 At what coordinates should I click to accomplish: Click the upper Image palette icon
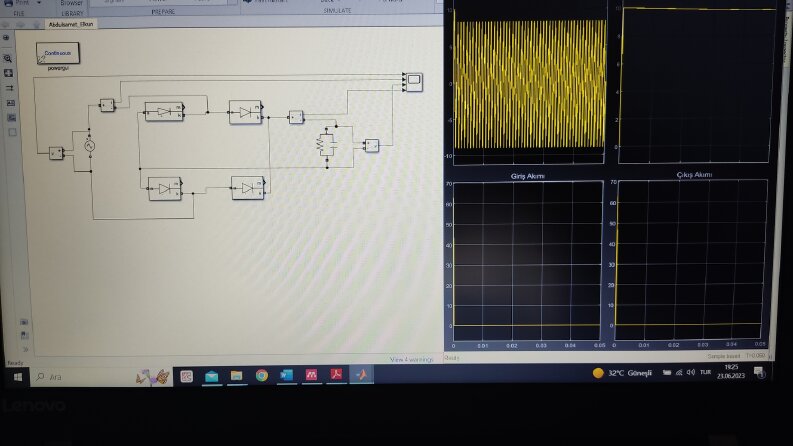click(11, 103)
